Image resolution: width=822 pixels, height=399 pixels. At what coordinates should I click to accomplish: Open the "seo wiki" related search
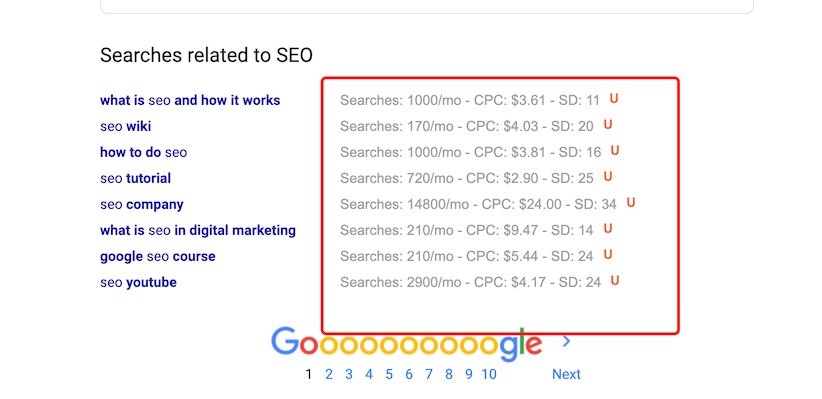coord(126,126)
